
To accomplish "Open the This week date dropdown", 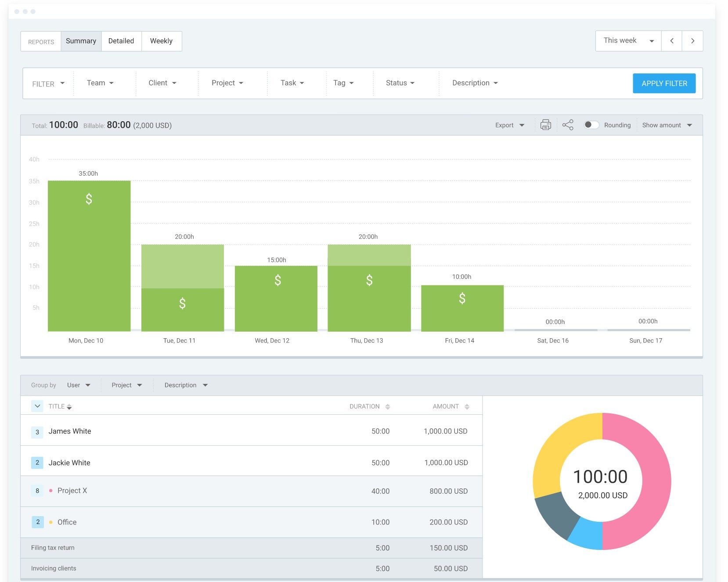I will pos(628,41).
